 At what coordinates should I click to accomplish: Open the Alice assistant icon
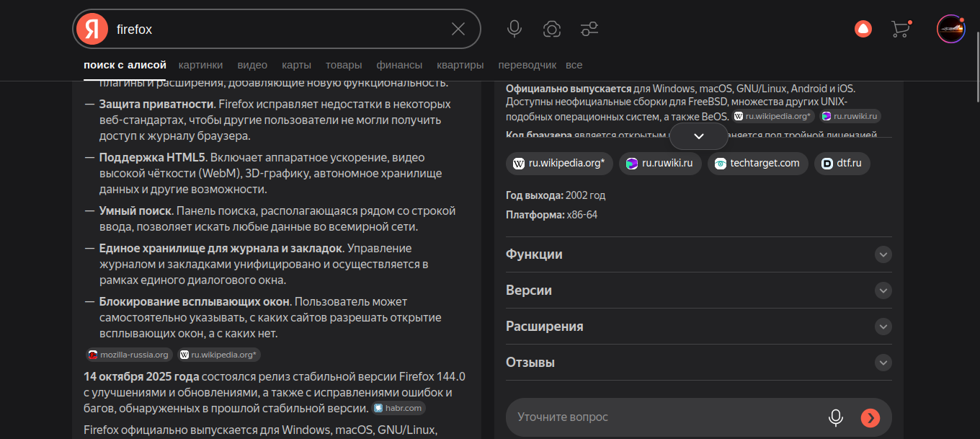point(863,29)
